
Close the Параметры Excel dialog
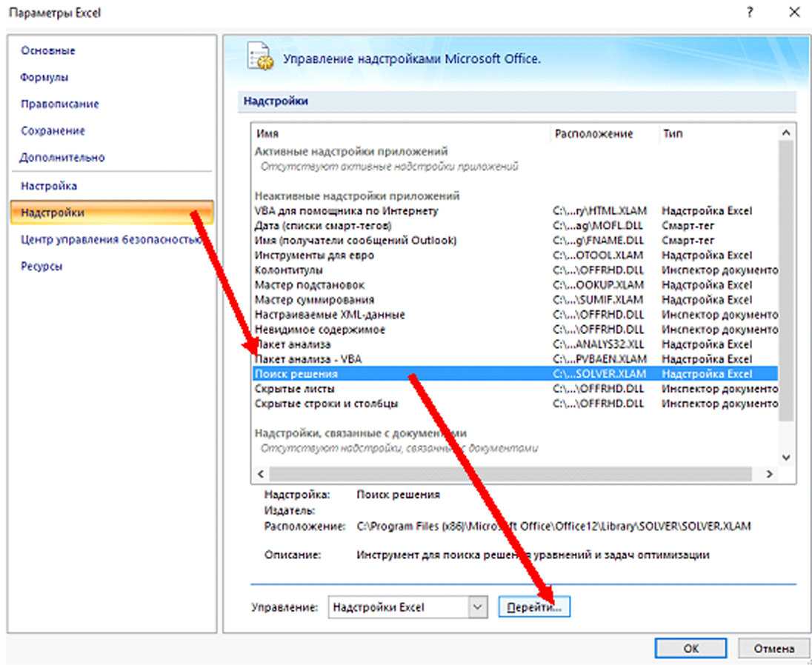pyautogui.click(x=793, y=13)
